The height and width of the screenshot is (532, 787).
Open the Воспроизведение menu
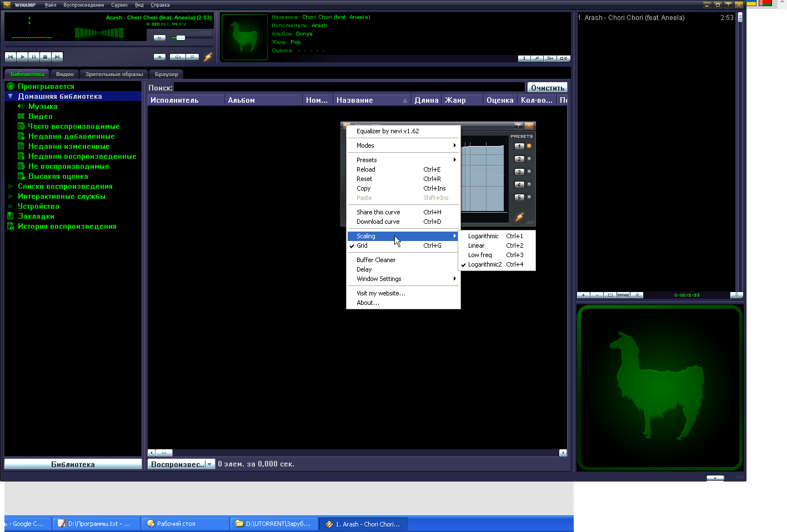pyautogui.click(x=84, y=5)
